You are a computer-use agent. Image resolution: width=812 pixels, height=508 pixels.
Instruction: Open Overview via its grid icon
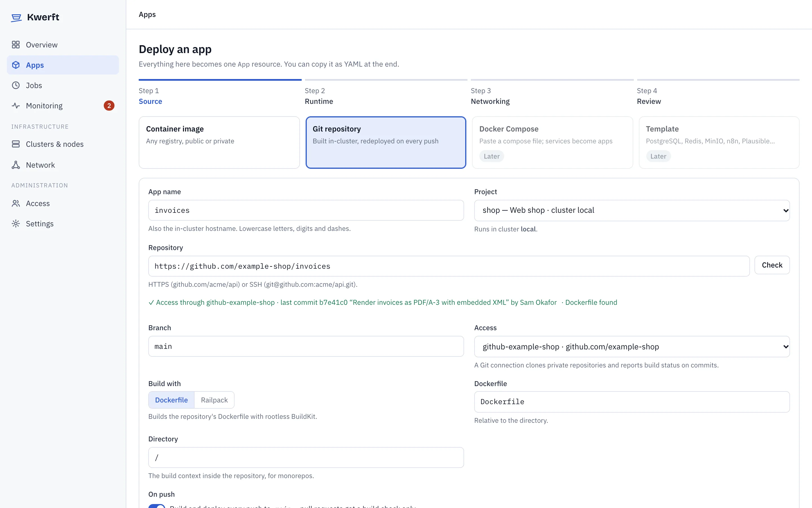point(16,45)
